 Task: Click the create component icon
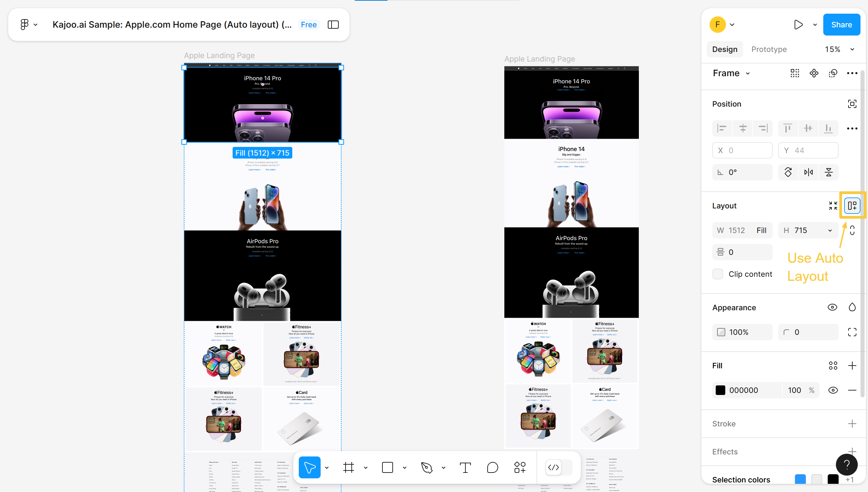(x=814, y=73)
